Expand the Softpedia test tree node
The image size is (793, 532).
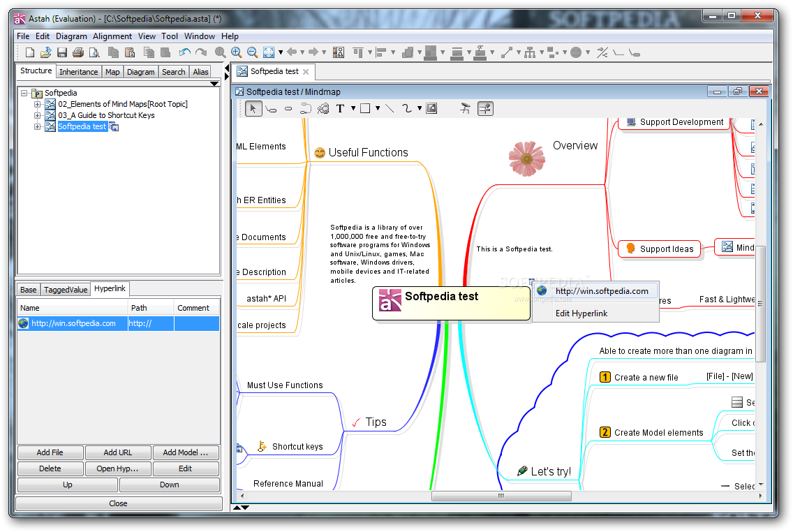point(38,126)
